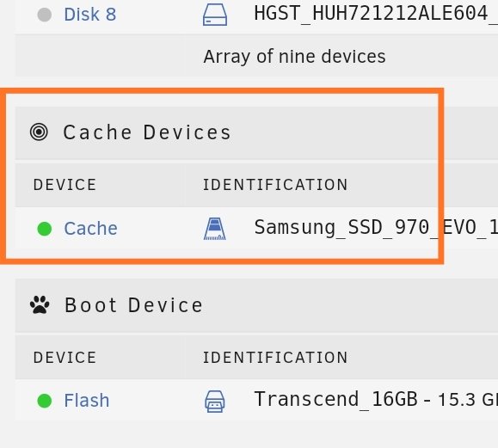Click the Samsung_SSD_970_EVO identification text
498x448 pixels.
pos(376,228)
